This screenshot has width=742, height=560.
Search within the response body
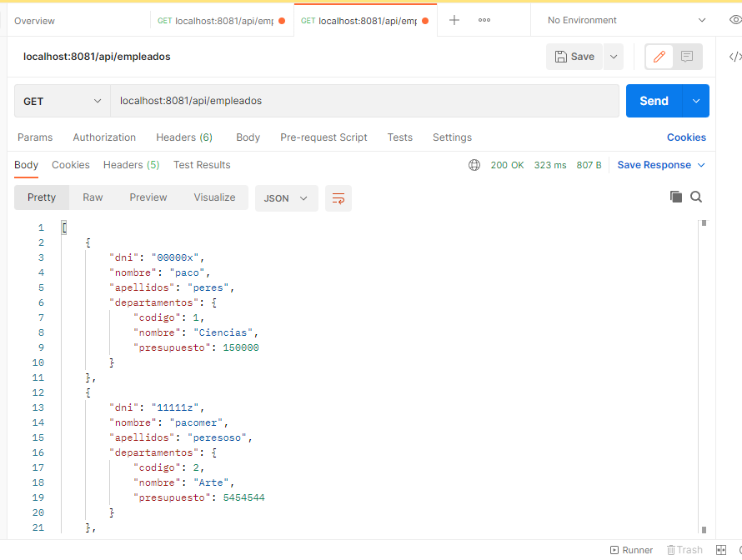tap(696, 197)
